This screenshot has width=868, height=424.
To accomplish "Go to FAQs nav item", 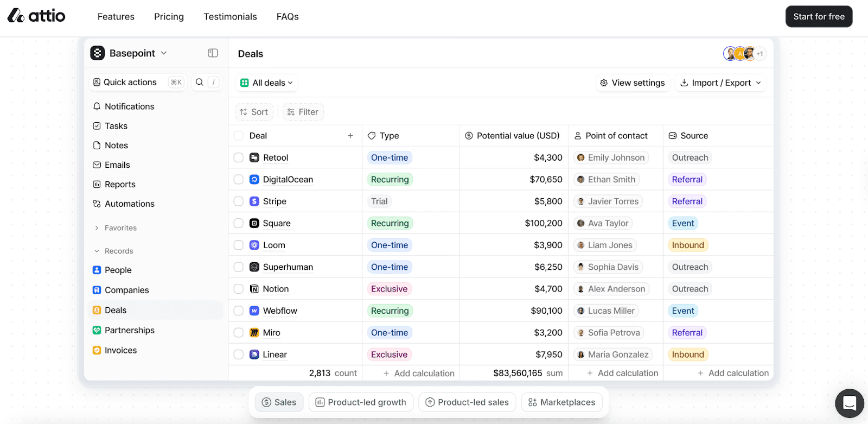I will point(288,17).
